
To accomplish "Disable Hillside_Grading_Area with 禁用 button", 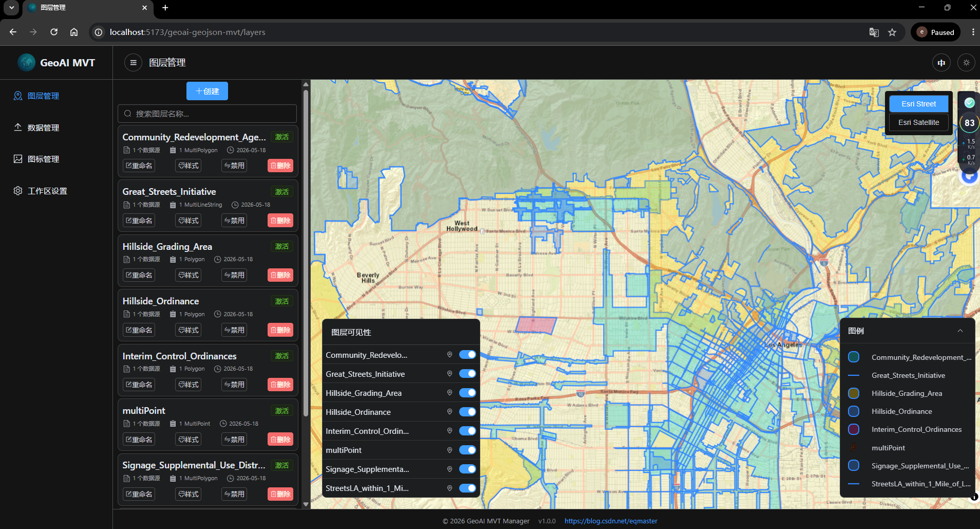I will pyautogui.click(x=234, y=275).
